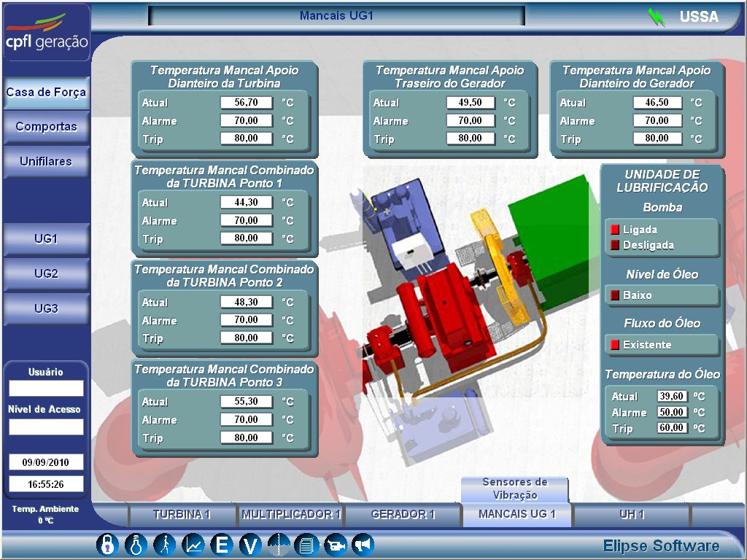This screenshot has width=747, height=560.
Task: Click Dianteiro da Turbina Alarme value
Action: [x=247, y=120]
